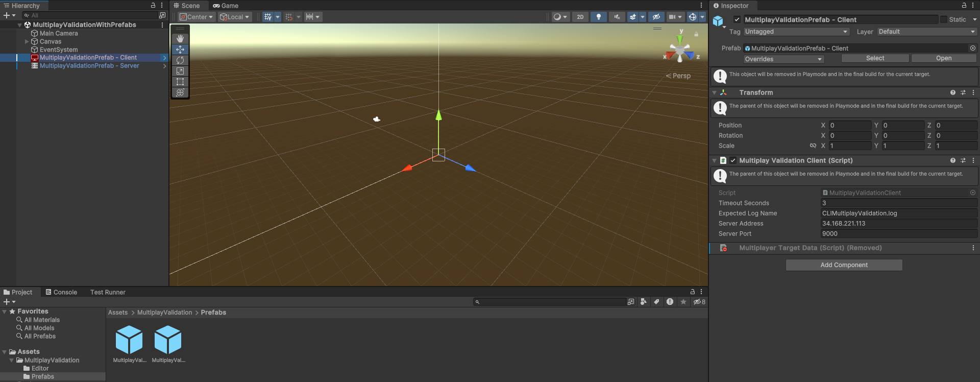Mute scene audio with speaker icon

click(x=617, y=17)
